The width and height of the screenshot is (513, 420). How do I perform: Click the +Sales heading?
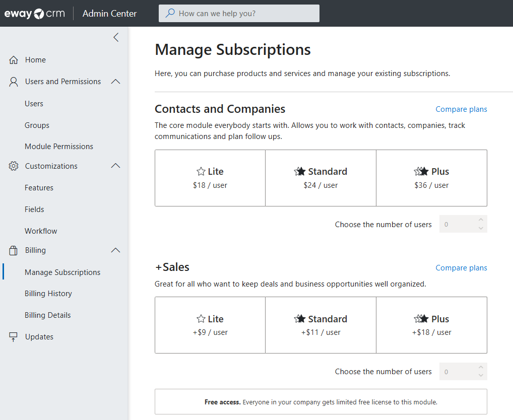(172, 267)
